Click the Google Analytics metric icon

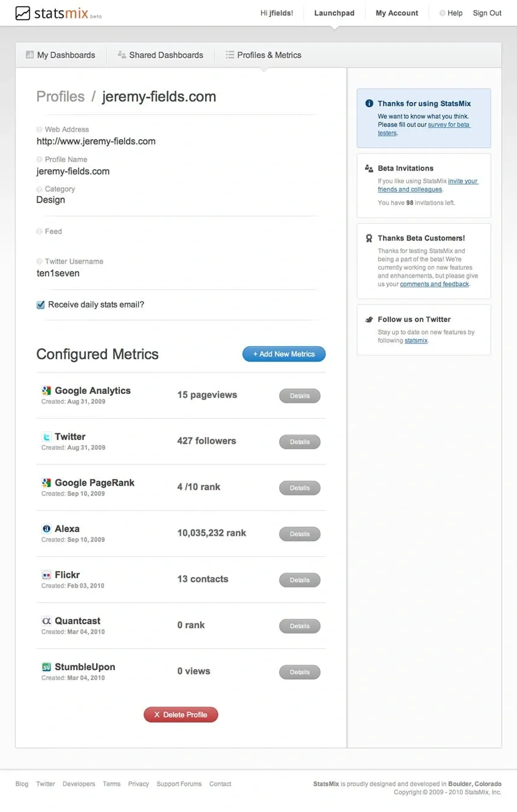point(46,391)
